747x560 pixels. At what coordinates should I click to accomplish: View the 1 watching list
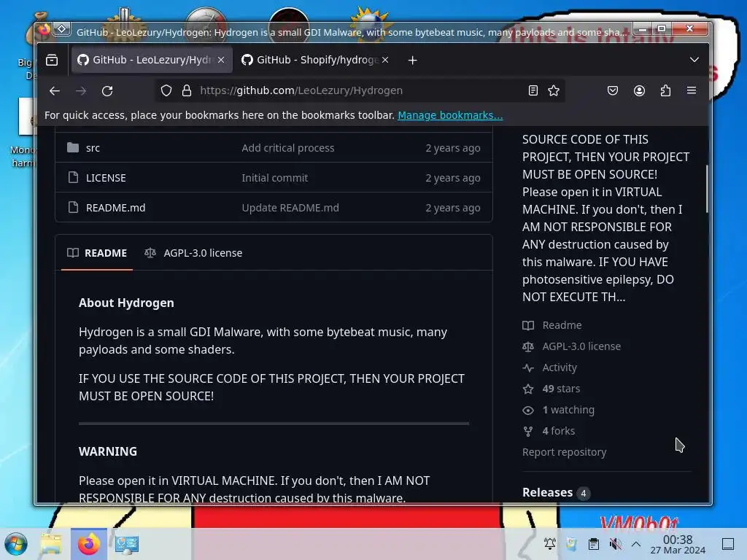point(558,410)
